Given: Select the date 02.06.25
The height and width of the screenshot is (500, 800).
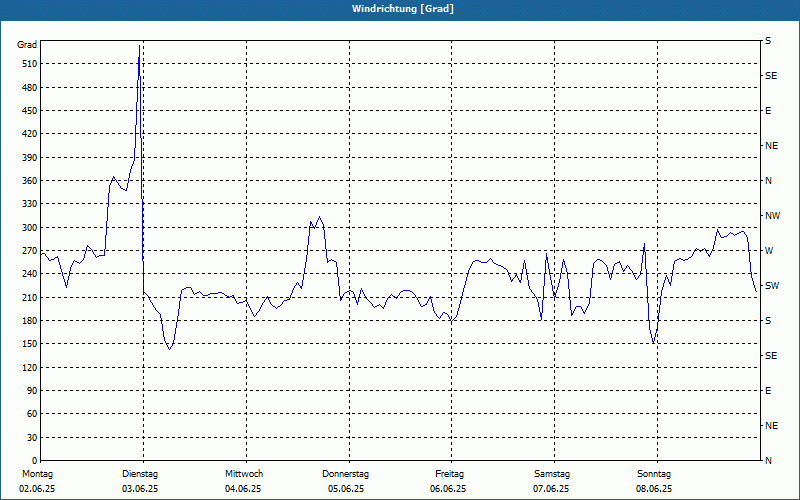Looking at the screenshot, I should pyautogui.click(x=37, y=489).
